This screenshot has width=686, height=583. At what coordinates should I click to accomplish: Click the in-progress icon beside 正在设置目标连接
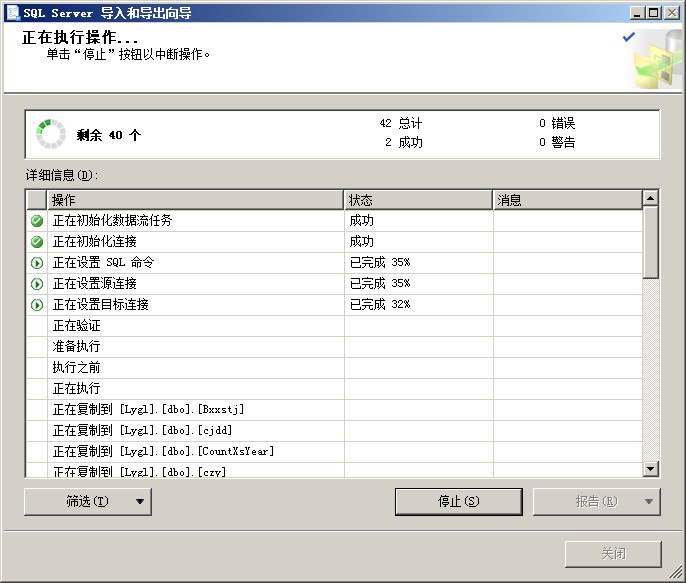pos(37,305)
